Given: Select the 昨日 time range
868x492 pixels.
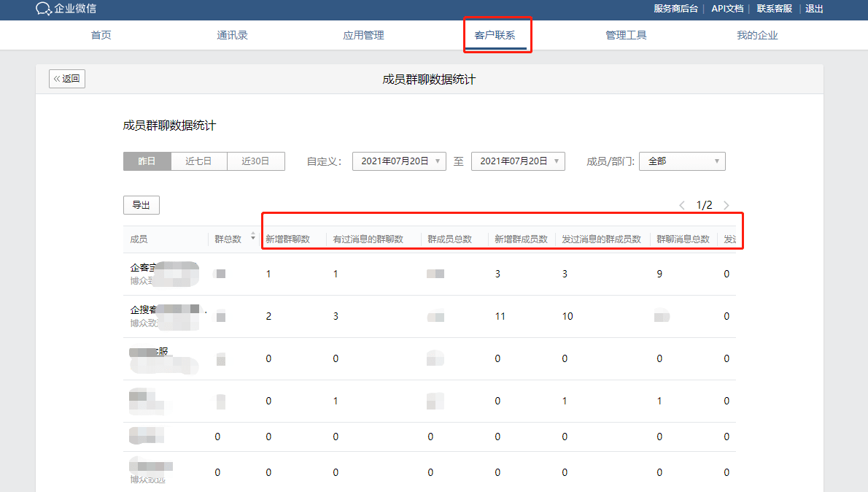Looking at the screenshot, I should tap(147, 161).
